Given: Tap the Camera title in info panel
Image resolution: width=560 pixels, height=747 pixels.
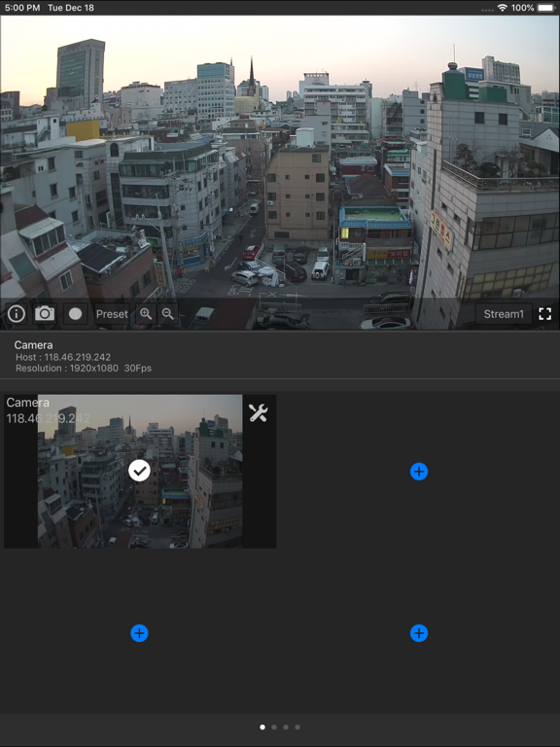Looking at the screenshot, I should tap(33, 345).
